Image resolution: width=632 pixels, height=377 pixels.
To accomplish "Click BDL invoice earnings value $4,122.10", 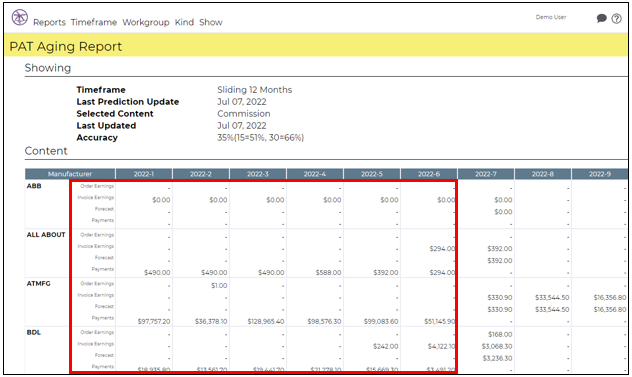I will click(441, 346).
